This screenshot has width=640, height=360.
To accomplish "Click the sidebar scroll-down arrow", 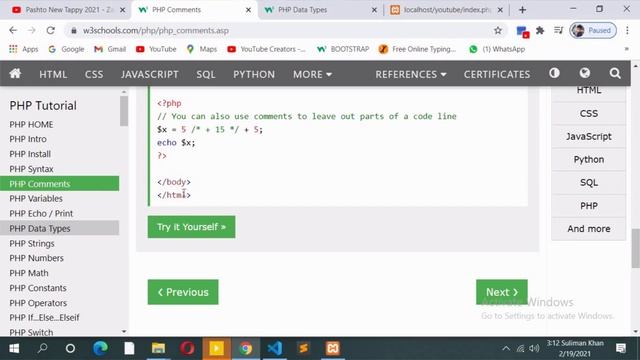I will pos(124,332).
